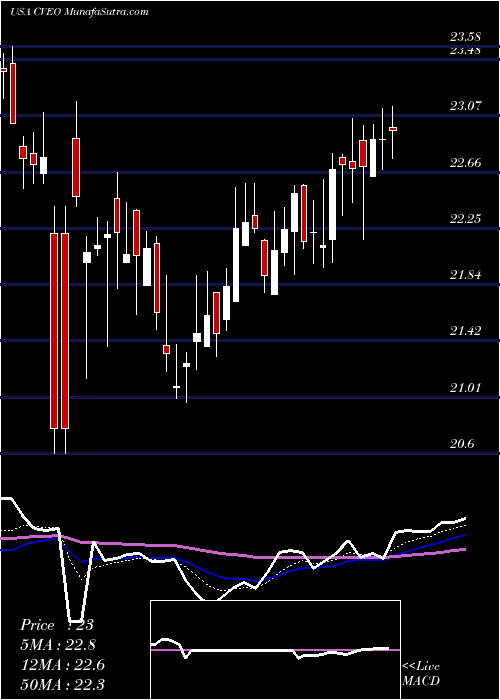Click the 23.58 price level label
The image size is (500, 700).
point(465,37)
